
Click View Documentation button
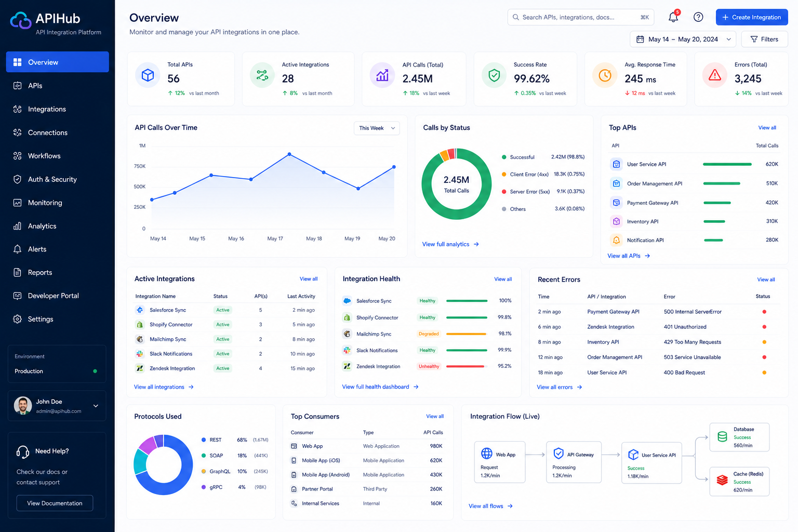point(55,503)
